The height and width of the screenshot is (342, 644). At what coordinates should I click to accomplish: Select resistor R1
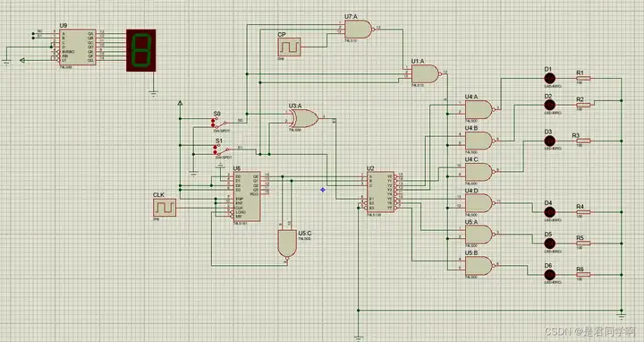pos(583,78)
